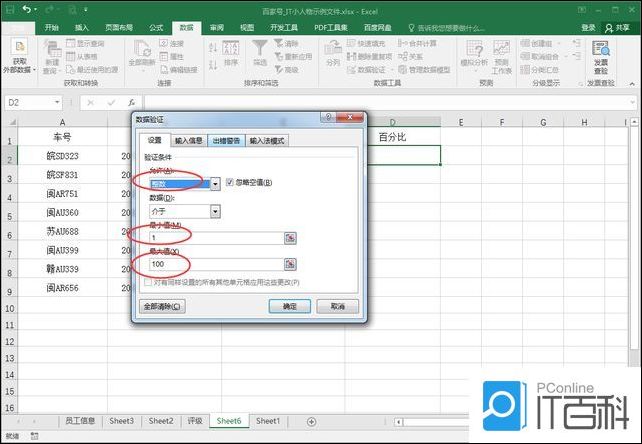Select cell 皖SD323 in column A
Viewport: 642px width, 444px height.
tap(62, 156)
